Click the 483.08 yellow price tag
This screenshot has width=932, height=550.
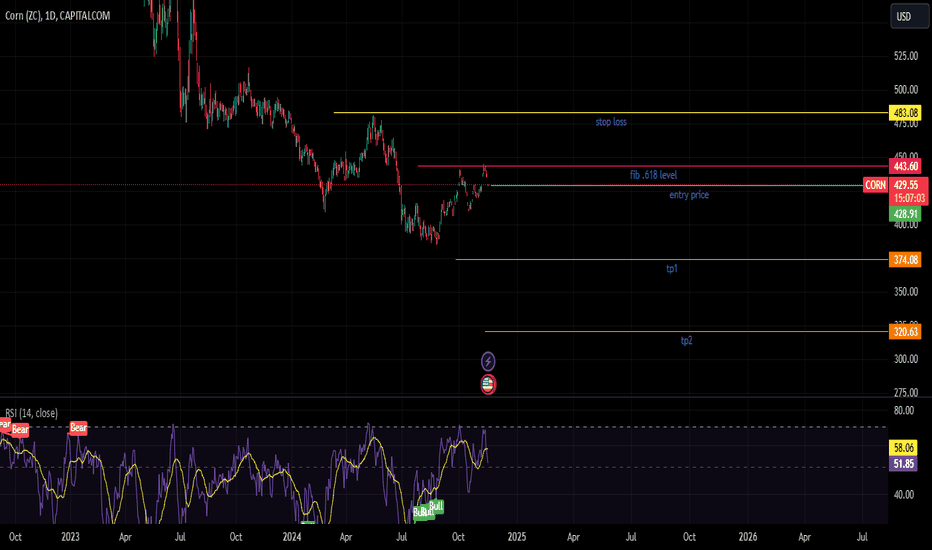pos(905,113)
